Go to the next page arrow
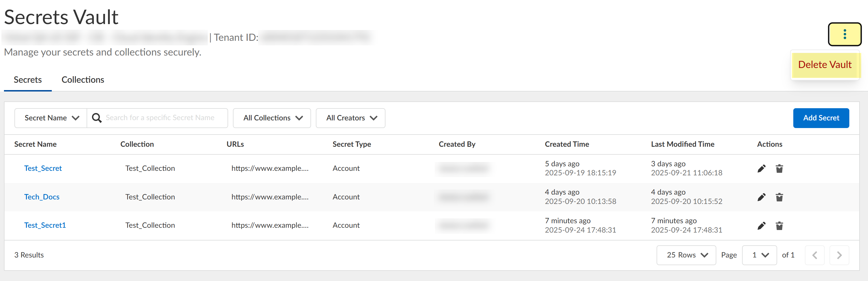 pyautogui.click(x=839, y=255)
